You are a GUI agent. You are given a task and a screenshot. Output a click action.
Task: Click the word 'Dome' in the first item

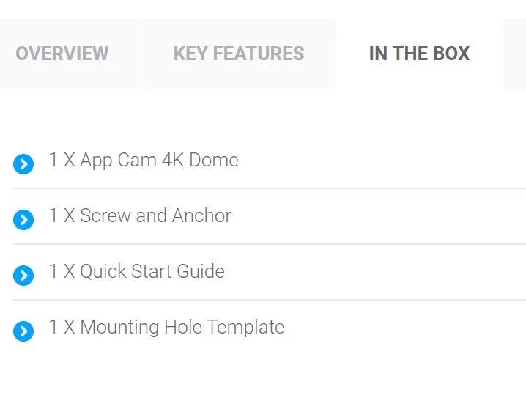pyautogui.click(x=214, y=160)
